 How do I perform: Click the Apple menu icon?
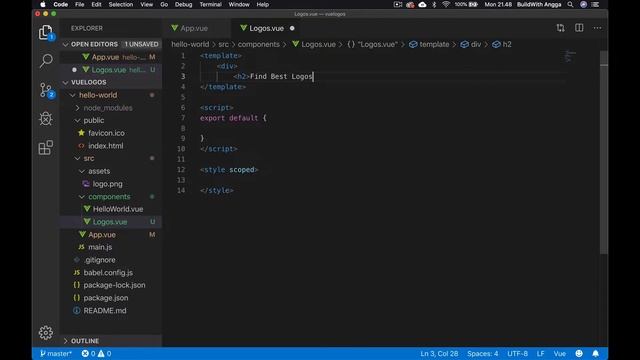(43, 4)
